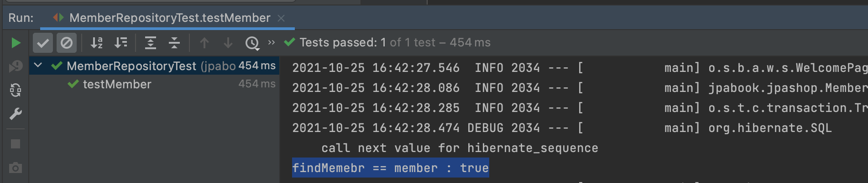Select testMember in the test tree
Viewport: 868px width, 183px height.
pyautogui.click(x=117, y=84)
